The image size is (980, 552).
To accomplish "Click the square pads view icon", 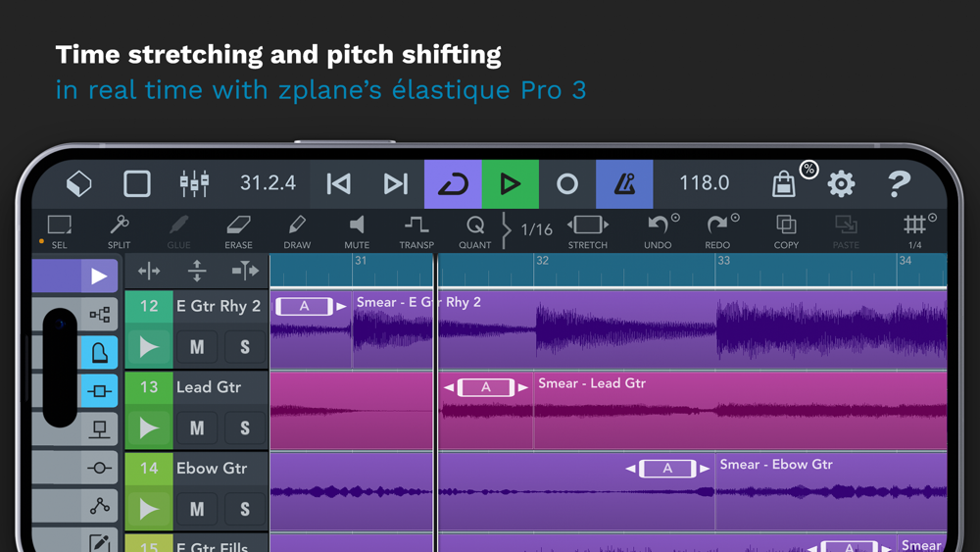I will [137, 183].
